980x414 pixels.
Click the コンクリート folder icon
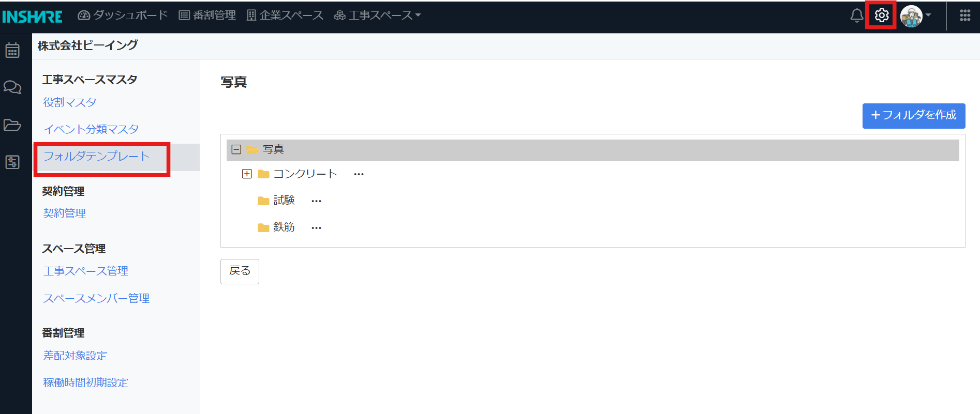(263, 174)
